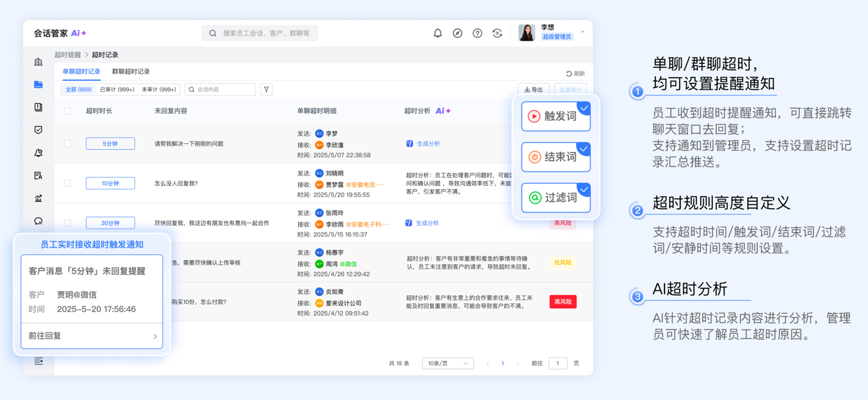Check the 5分钟 row checkbox
Screen dimensions: 868x400
pos(68,143)
